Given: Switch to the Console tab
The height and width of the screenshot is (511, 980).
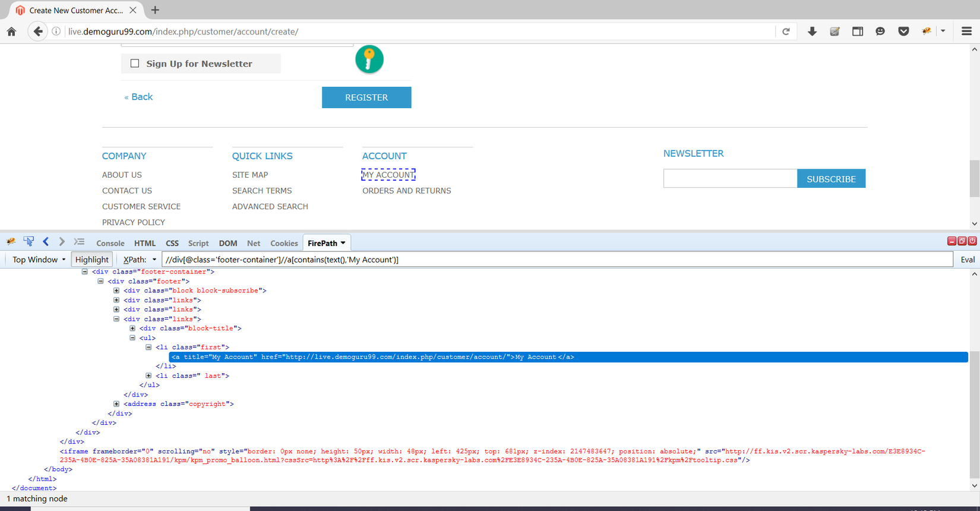Looking at the screenshot, I should click(110, 243).
